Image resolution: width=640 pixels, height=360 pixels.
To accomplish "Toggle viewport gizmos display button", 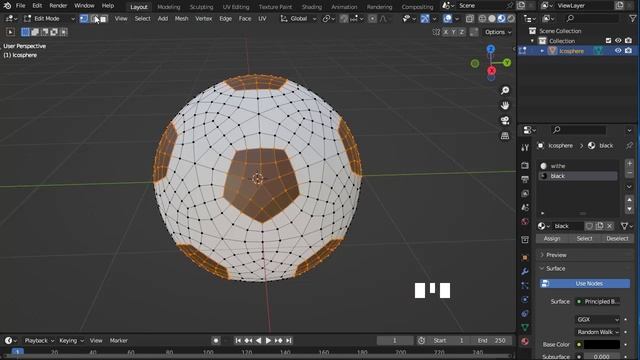I will click(425, 19).
